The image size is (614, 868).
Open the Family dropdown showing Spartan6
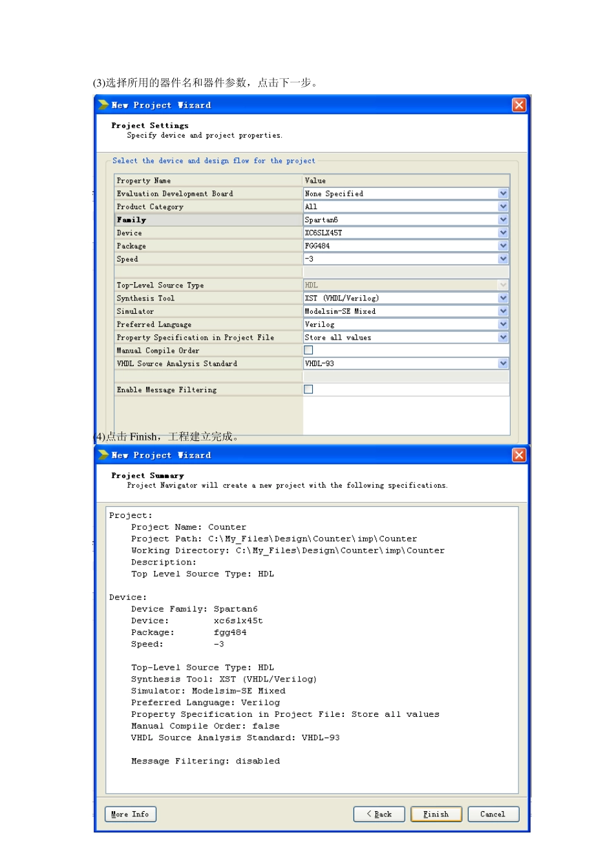tap(503, 220)
